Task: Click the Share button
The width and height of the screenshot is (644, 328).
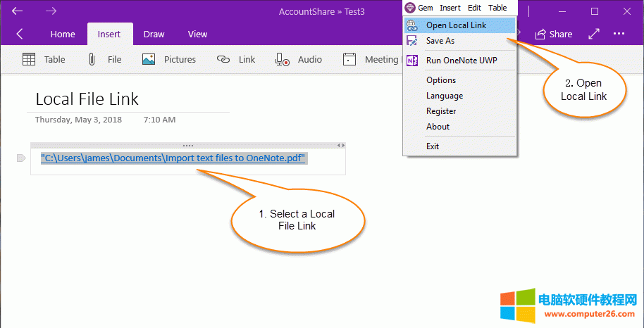Action: [x=554, y=34]
